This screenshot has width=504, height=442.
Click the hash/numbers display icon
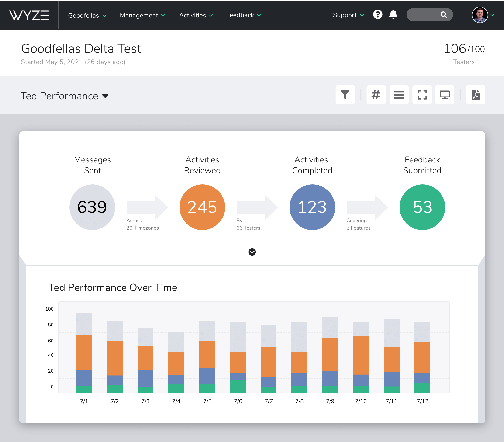[376, 95]
